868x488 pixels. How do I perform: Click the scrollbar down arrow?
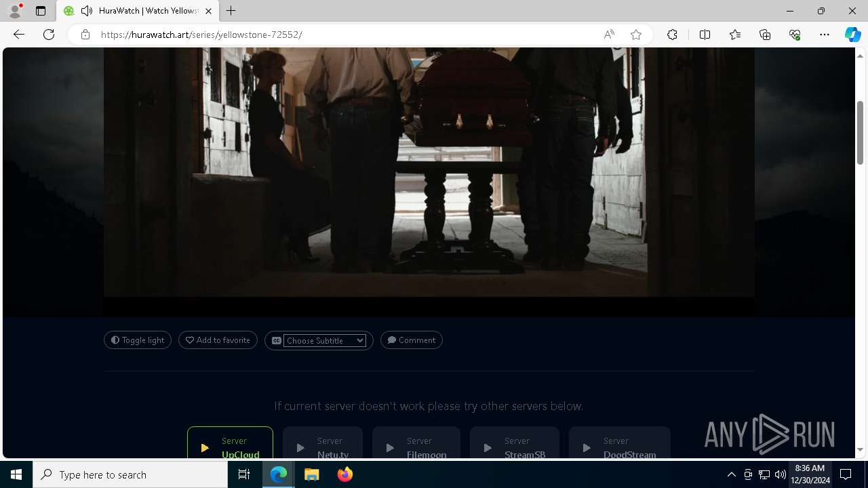(x=860, y=449)
